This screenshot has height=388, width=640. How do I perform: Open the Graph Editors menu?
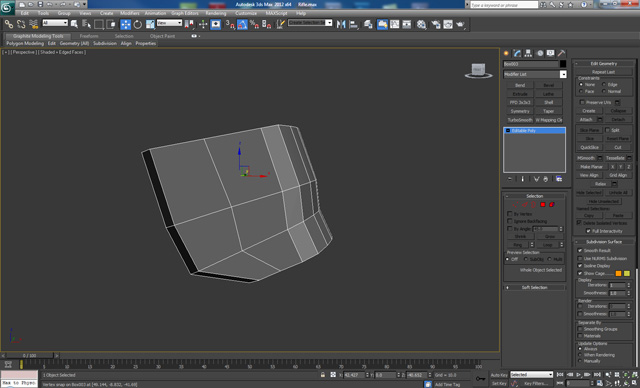[184, 13]
